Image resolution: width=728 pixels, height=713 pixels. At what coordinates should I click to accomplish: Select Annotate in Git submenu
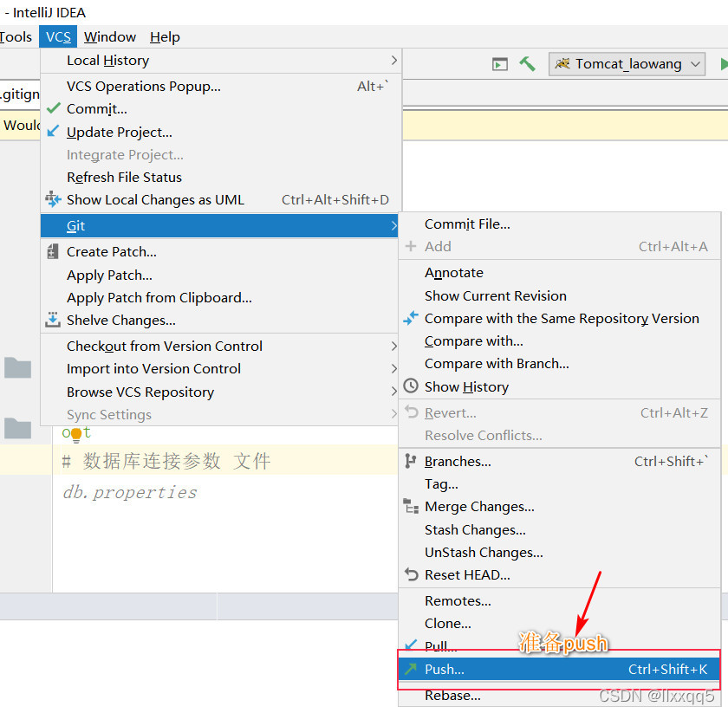pos(560,273)
